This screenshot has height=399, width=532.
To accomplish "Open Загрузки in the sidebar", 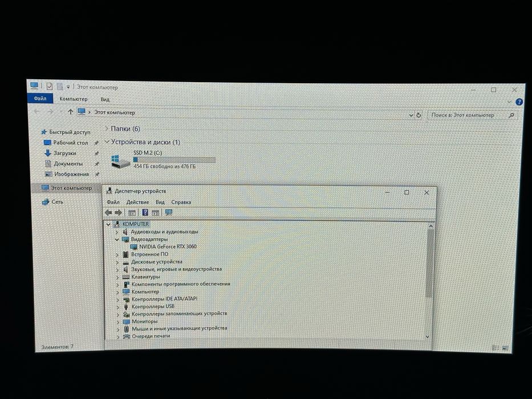I will 65,153.
